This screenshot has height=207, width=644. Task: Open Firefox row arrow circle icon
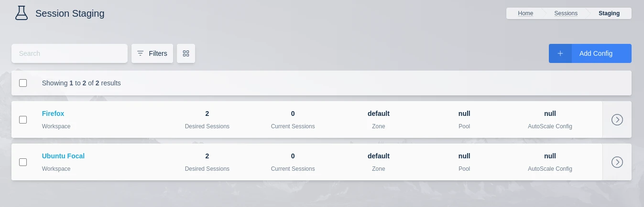tap(617, 120)
